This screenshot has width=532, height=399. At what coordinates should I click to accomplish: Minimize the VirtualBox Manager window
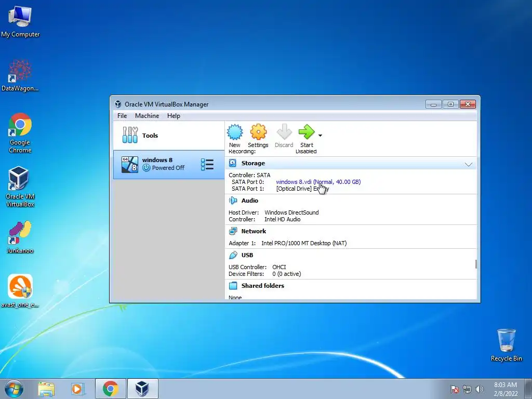coord(433,104)
